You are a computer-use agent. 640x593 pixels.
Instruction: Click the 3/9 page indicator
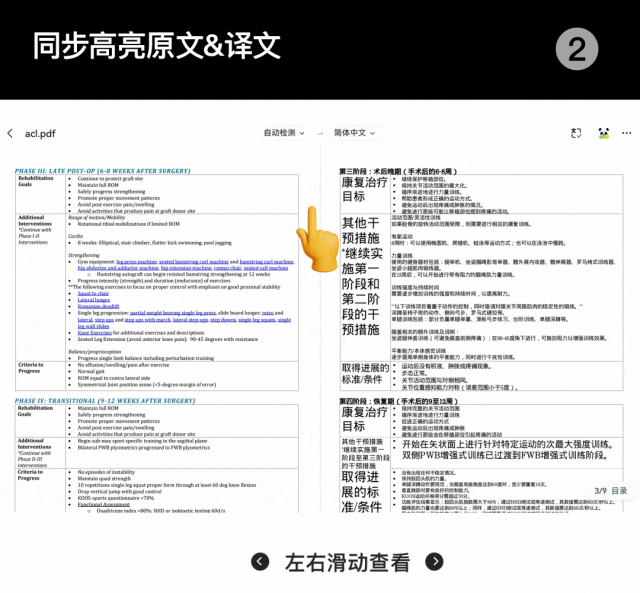click(x=600, y=491)
